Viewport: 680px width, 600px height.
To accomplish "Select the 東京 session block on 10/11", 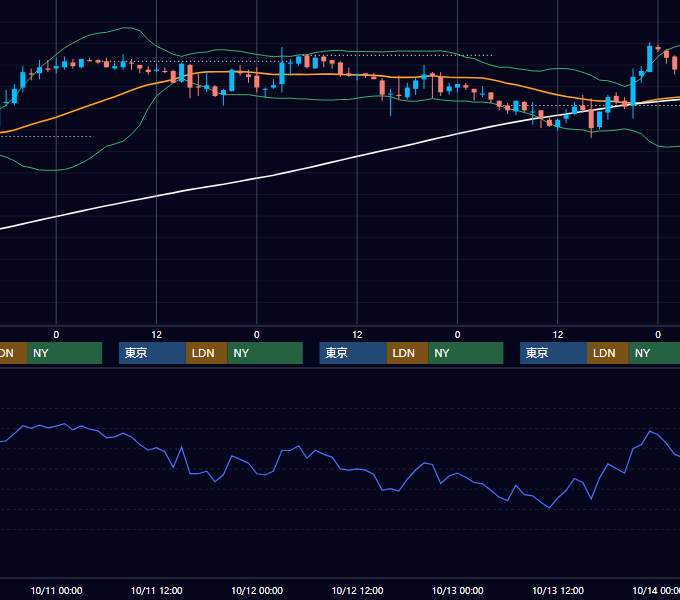I will click(152, 353).
